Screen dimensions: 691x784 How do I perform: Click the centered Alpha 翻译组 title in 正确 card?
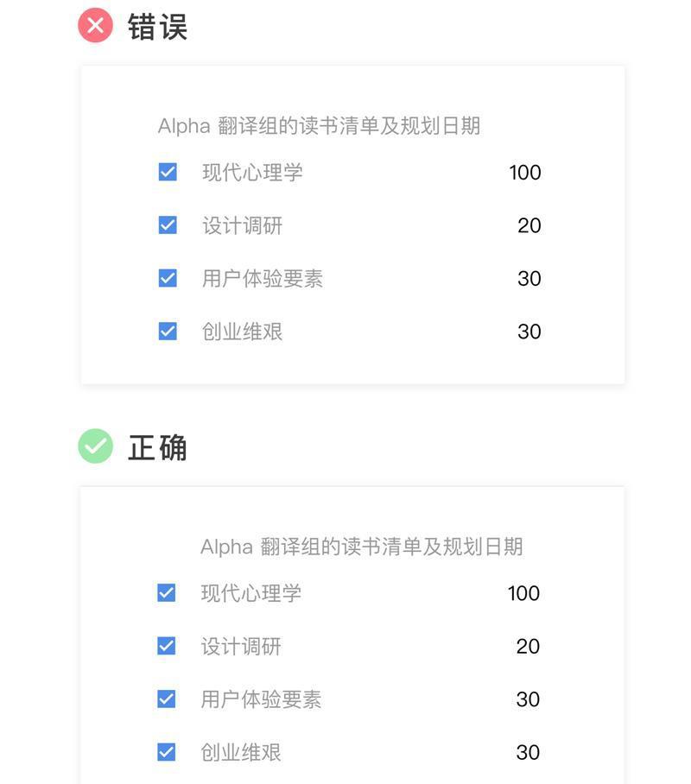tap(361, 547)
